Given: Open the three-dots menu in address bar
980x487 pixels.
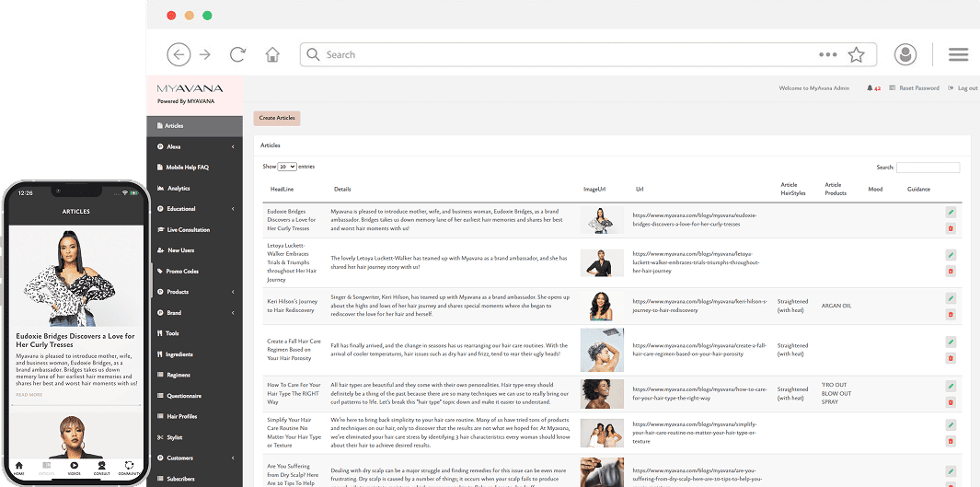Looking at the screenshot, I should (827, 54).
